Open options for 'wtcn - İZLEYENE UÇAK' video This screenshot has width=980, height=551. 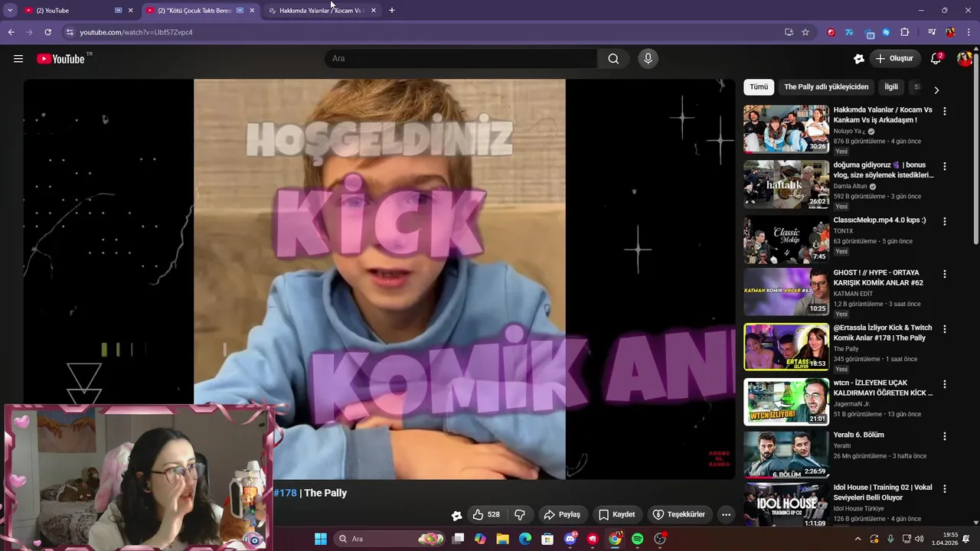click(x=944, y=384)
